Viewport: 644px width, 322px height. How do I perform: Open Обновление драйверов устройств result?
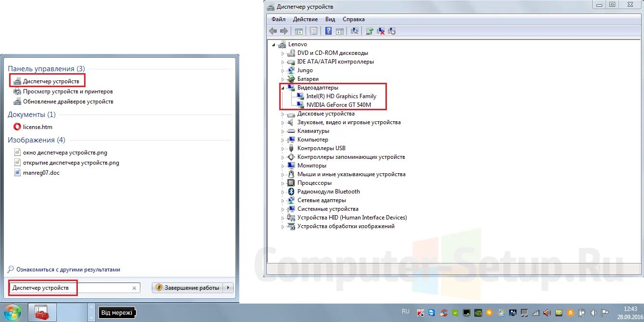63,102
